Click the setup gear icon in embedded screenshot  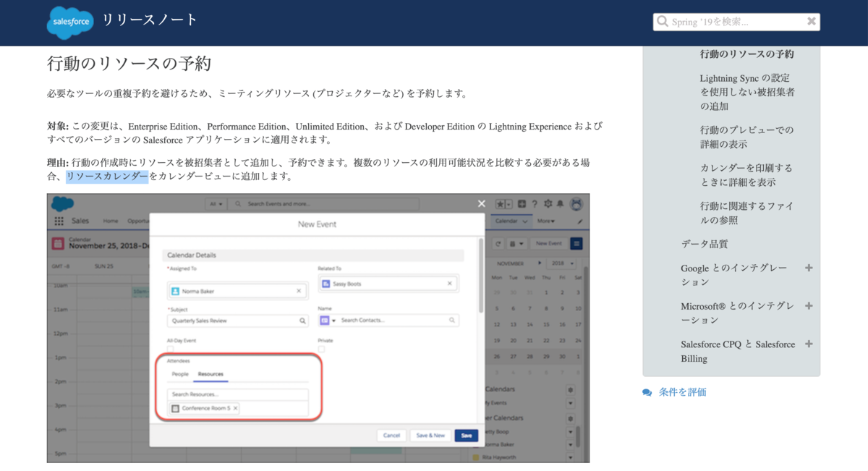(548, 204)
